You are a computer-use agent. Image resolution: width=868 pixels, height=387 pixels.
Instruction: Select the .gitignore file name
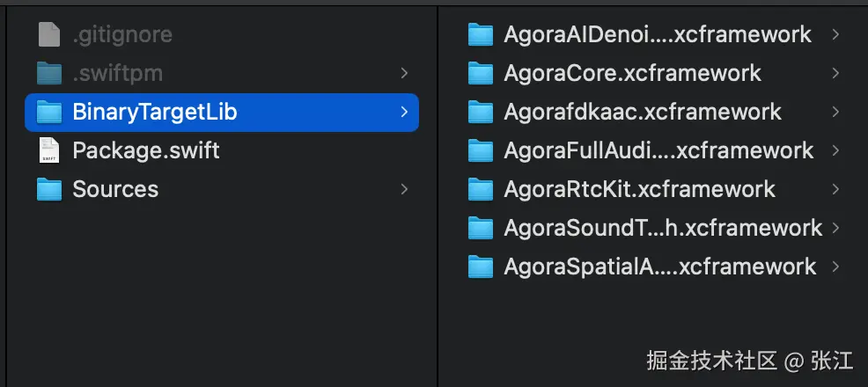[122, 35]
